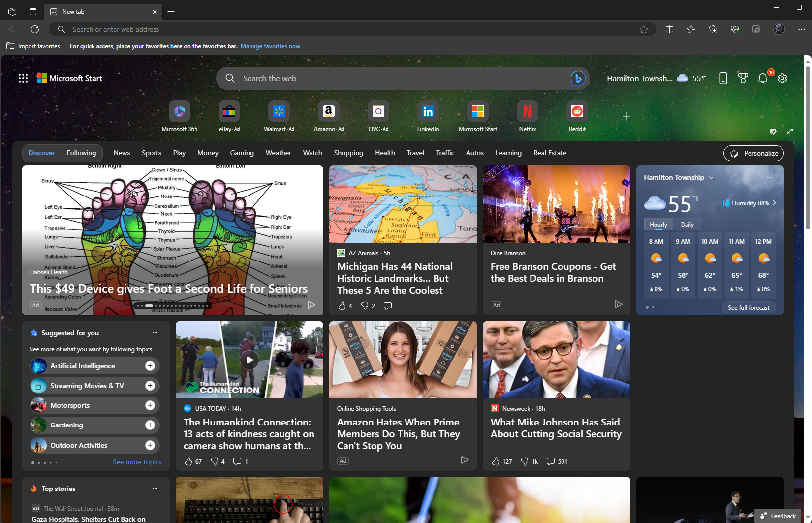The image size is (812, 523).
Task: Click the Search the web box
Action: pos(403,78)
